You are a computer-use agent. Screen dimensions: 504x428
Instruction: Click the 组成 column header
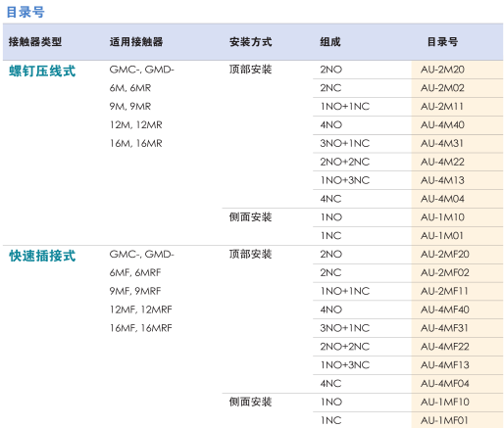pyautogui.click(x=330, y=42)
